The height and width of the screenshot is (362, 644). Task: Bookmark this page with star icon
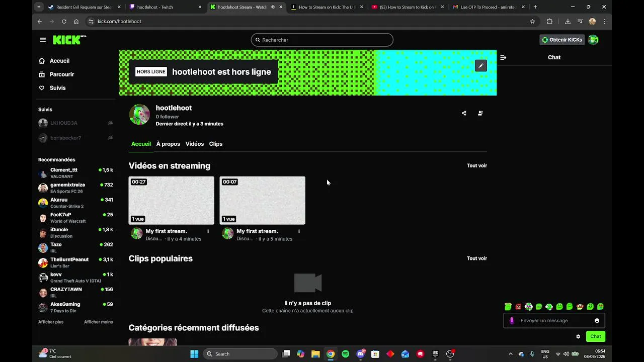[x=532, y=22]
